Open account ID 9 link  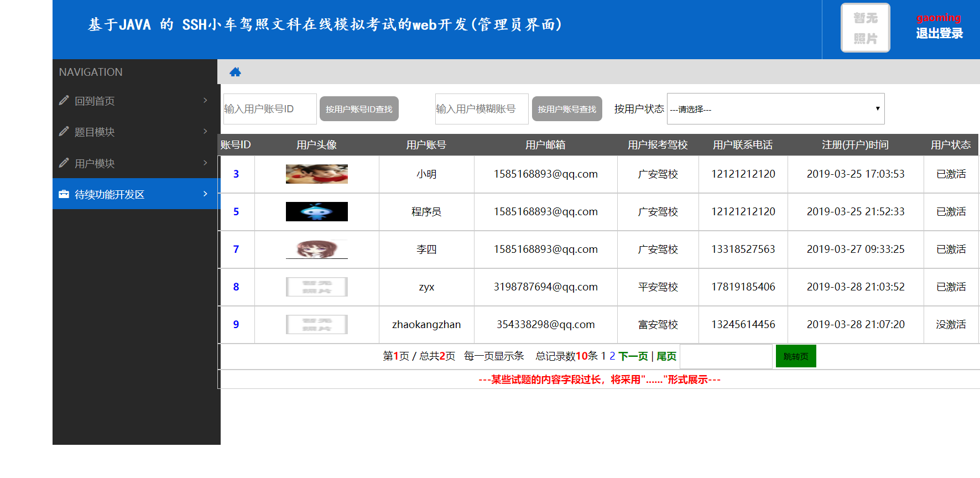point(236,324)
